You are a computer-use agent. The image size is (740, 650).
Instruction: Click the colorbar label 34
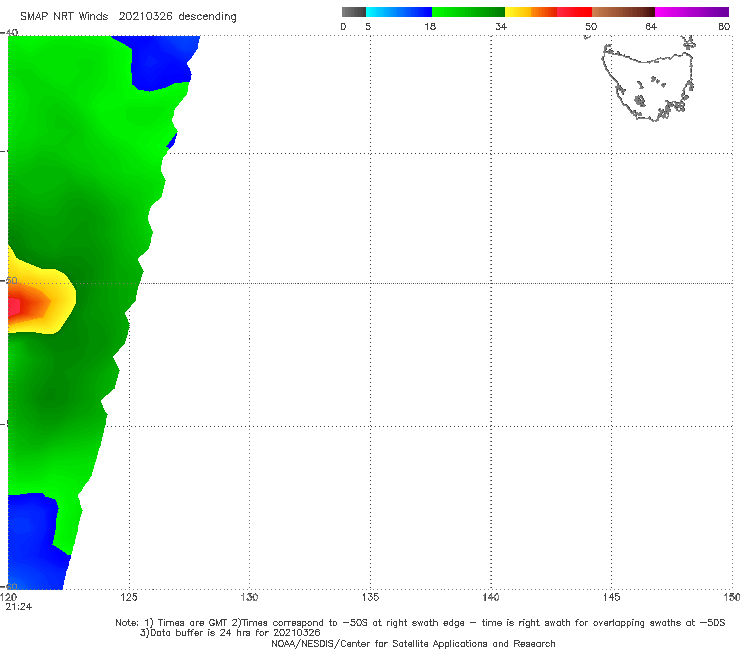501,27
